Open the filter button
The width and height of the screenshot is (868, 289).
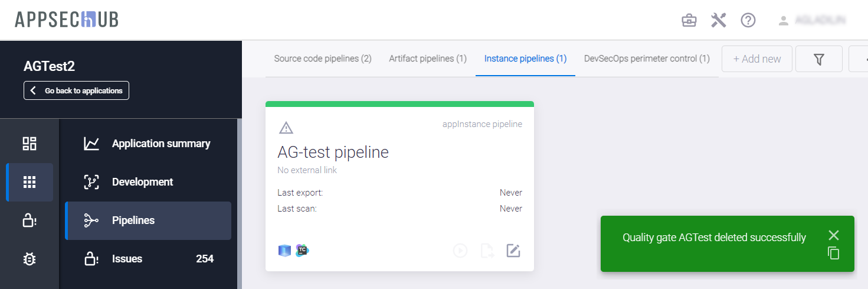point(818,59)
